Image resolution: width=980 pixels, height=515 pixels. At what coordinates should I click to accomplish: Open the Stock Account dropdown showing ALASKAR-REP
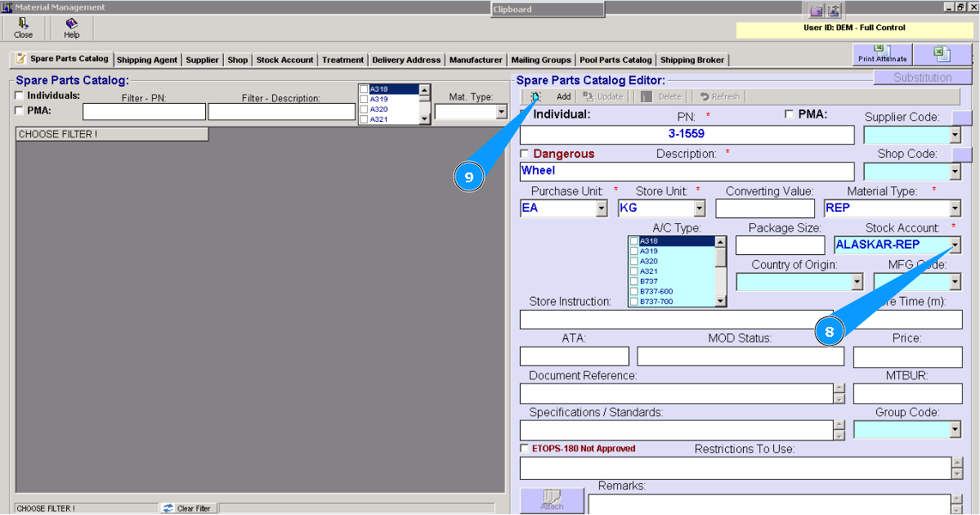(955, 245)
